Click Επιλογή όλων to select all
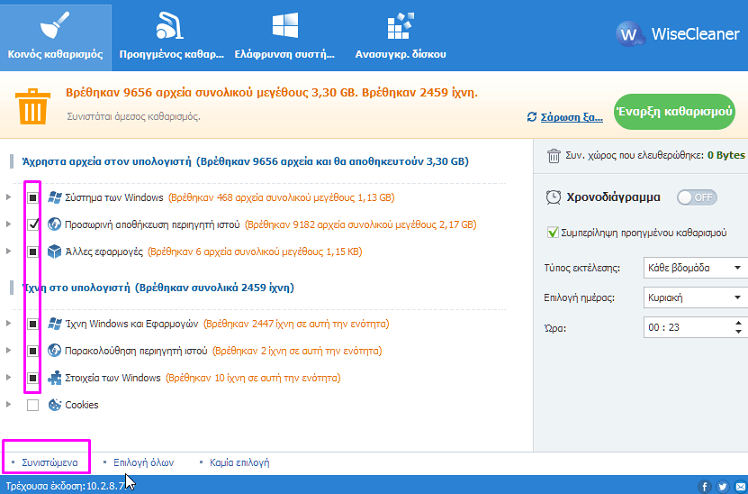This screenshot has height=494, width=748. point(144,463)
